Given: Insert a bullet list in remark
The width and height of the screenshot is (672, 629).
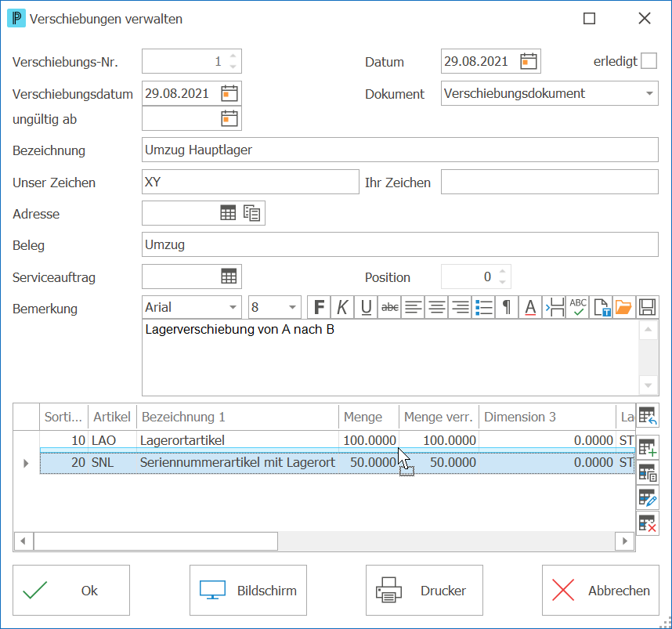Looking at the screenshot, I should tap(484, 307).
